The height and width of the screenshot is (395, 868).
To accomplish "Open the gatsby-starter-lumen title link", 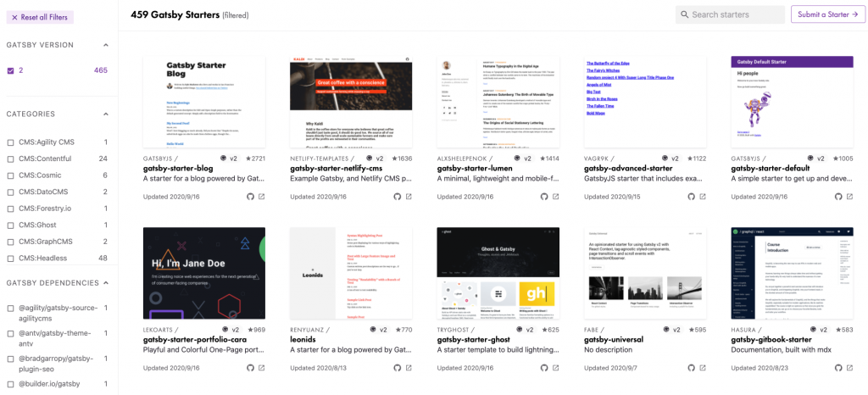I will [x=475, y=168].
